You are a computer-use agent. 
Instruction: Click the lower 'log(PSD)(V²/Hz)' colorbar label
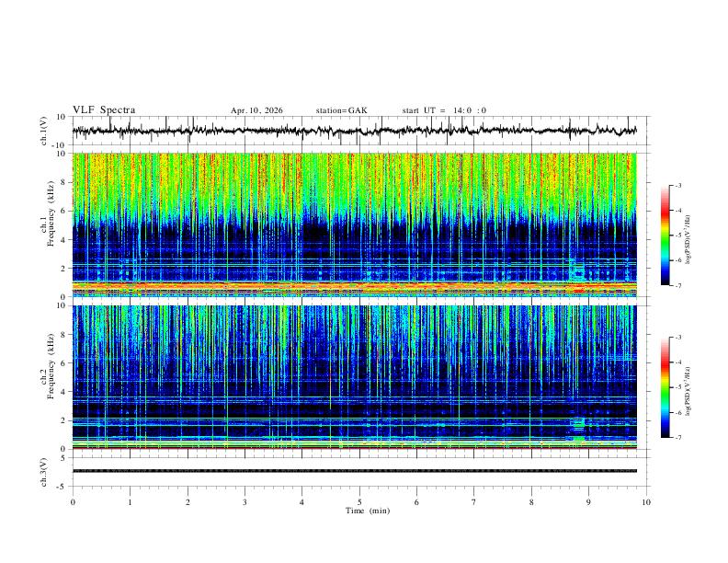tap(688, 392)
